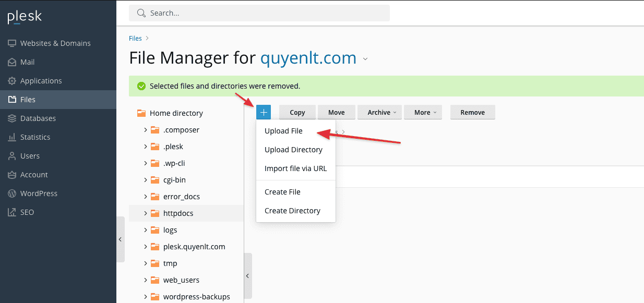Select Create Directory menu option
The height and width of the screenshot is (303, 644).
click(x=292, y=211)
